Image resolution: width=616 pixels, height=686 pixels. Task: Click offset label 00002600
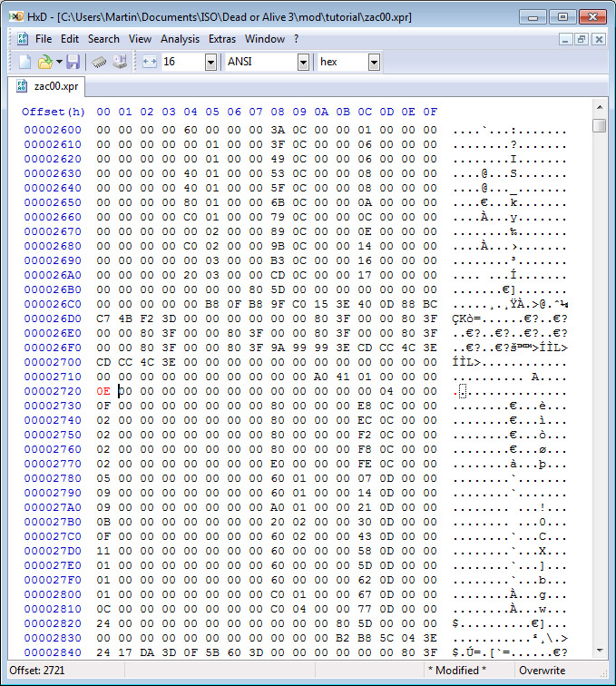pyautogui.click(x=53, y=130)
